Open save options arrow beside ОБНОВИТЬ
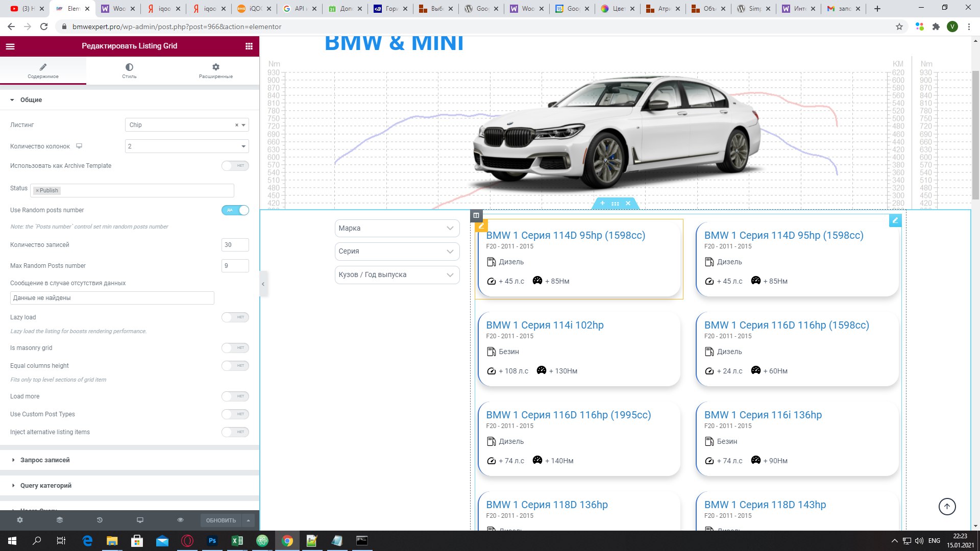This screenshot has width=980, height=551. point(248,520)
